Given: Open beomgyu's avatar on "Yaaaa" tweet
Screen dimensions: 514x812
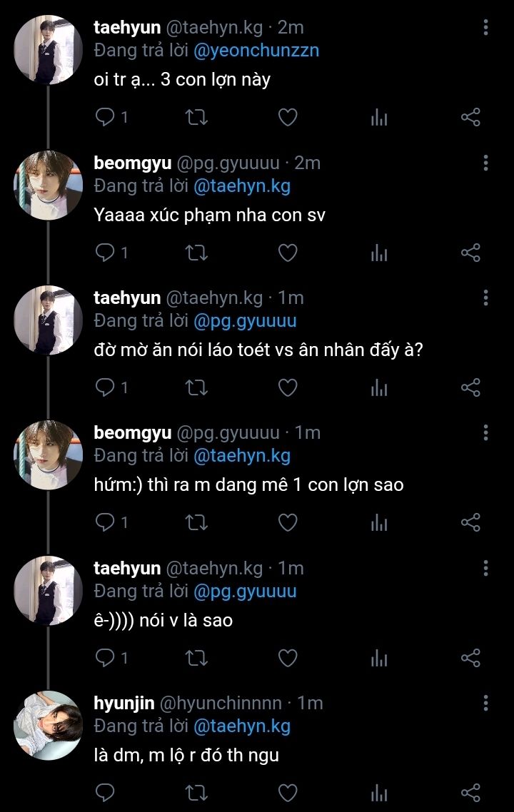Looking at the screenshot, I should click(49, 185).
